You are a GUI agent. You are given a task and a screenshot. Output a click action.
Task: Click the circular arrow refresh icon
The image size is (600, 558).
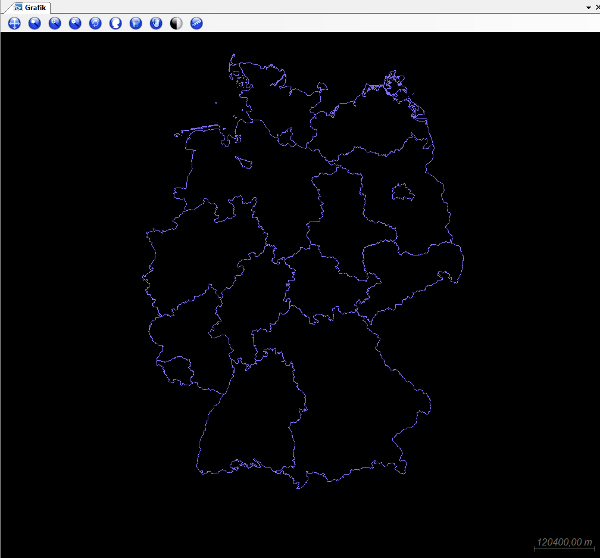[95, 23]
